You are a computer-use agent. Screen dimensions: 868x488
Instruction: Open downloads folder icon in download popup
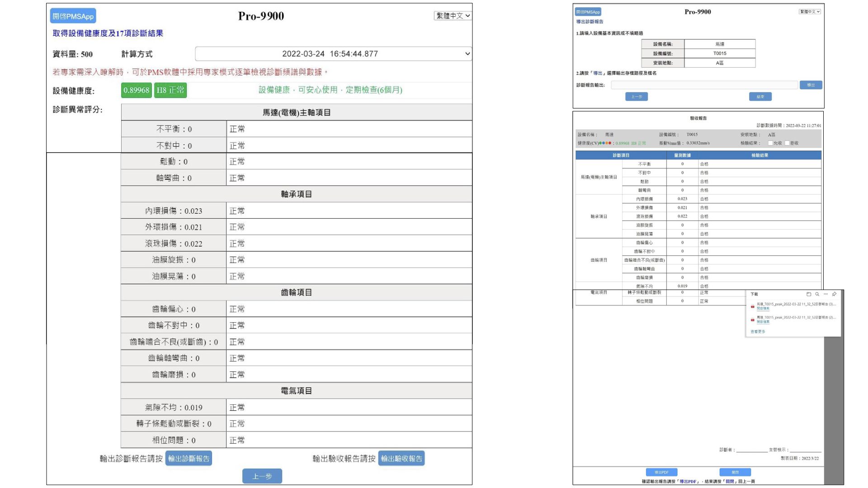pos(809,294)
